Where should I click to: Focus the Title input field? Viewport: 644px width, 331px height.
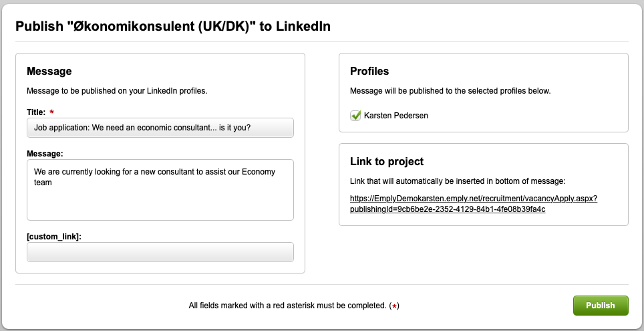(x=160, y=128)
